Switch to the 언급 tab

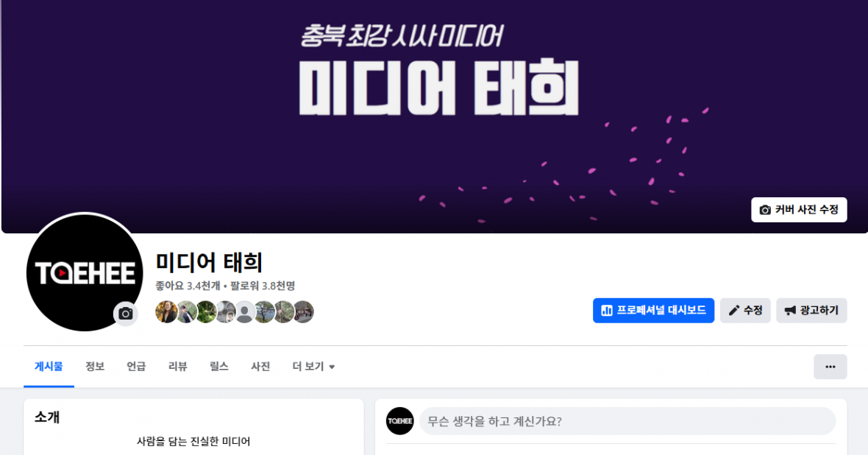point(136,367)
